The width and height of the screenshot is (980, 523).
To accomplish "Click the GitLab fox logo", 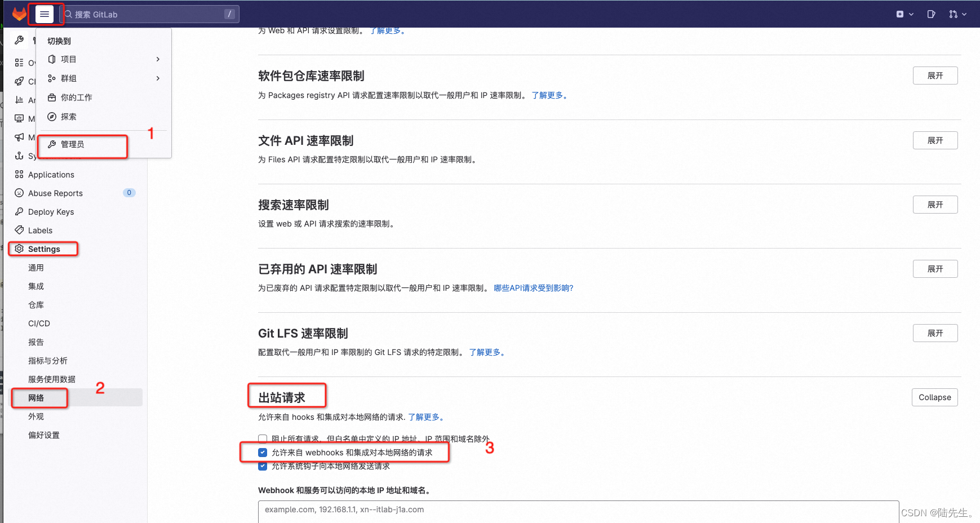I will coord(19,14).
